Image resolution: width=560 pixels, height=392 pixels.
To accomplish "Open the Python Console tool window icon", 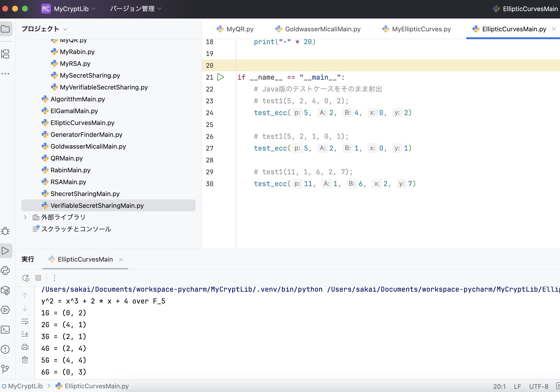I will (x=5, y=270).
